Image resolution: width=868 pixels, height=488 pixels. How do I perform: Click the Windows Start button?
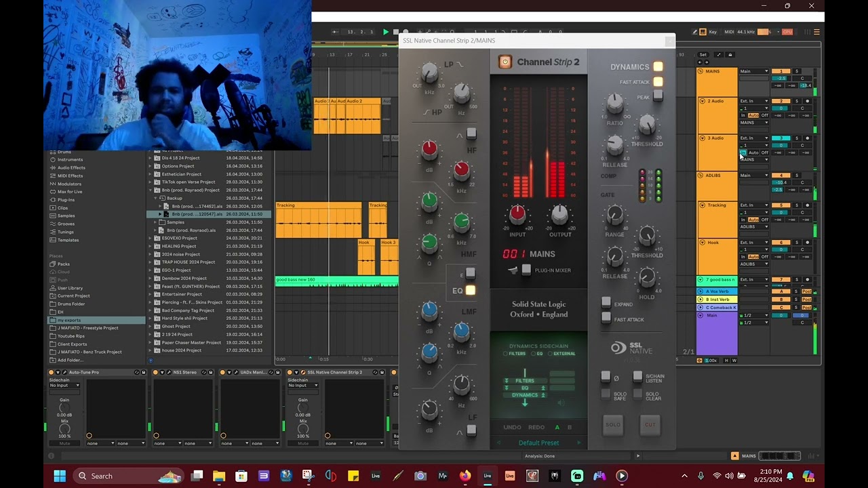pyautogui.click(x=59, y=476)
